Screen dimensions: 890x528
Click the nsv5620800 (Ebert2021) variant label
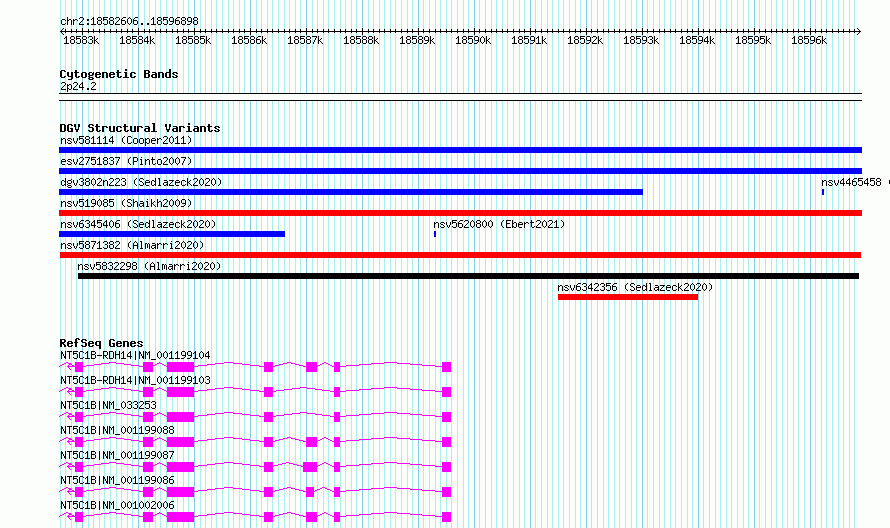499,224
